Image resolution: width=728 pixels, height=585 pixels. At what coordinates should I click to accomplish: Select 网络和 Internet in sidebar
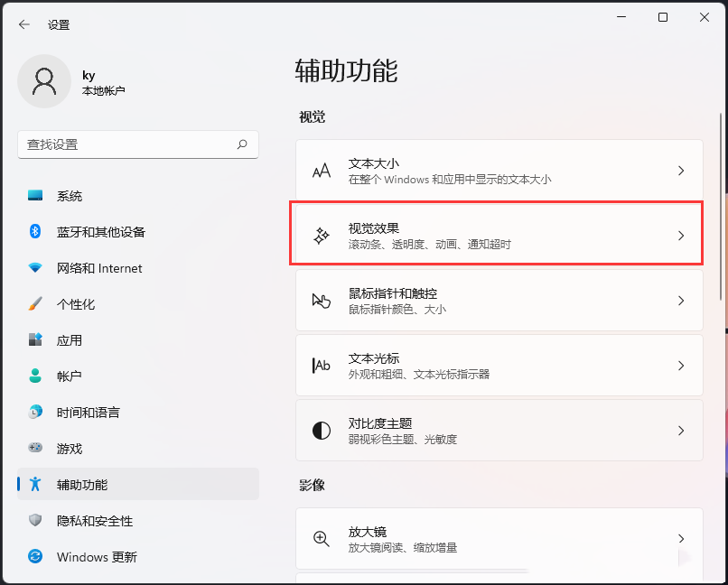pos(99,268)
